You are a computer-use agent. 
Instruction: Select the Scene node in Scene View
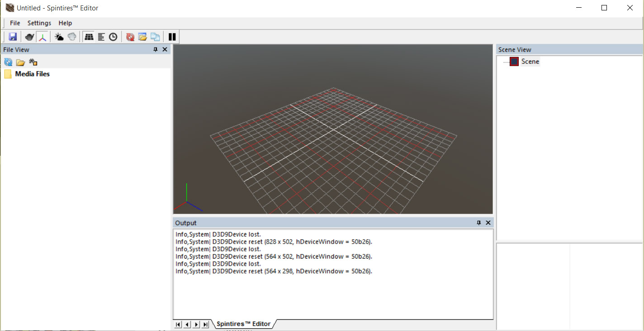coord(530,62)
